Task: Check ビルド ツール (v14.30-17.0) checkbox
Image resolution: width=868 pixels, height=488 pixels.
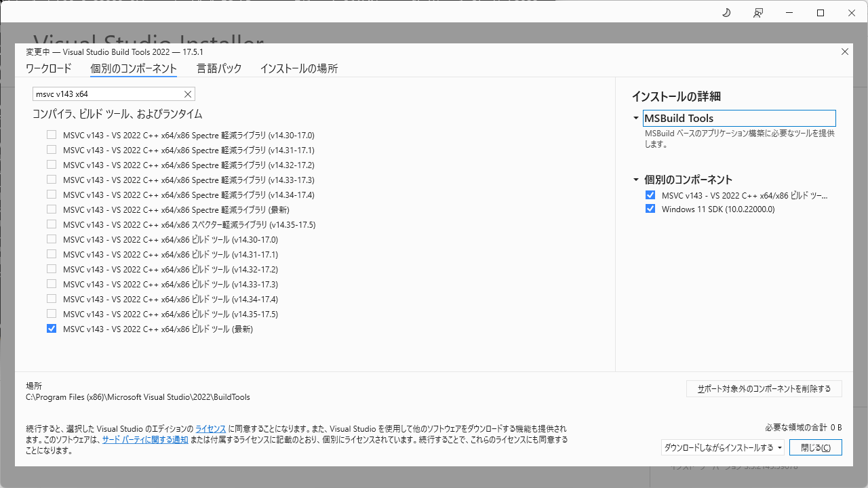Action: [x=52, y=239]
